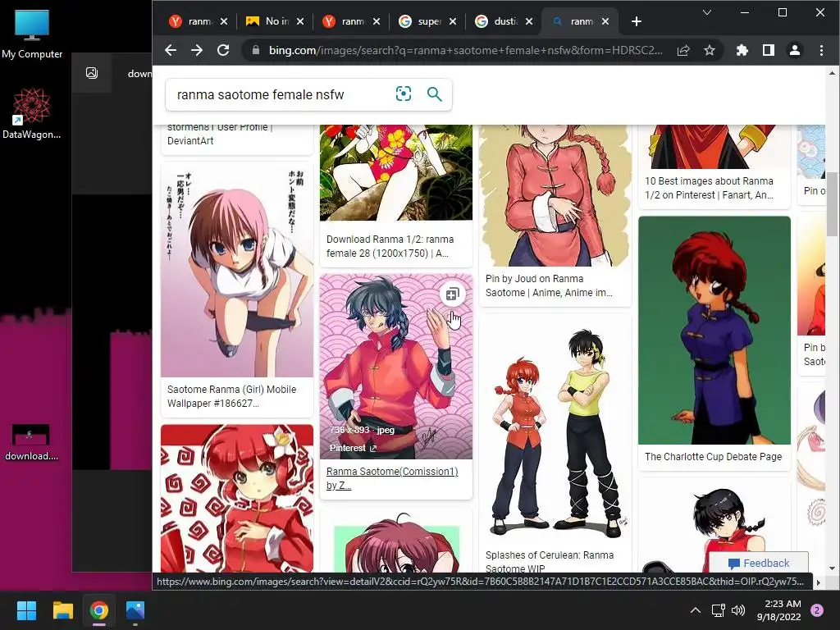Switch to the first Yandex 'ranm' tab

coord(192,21)
